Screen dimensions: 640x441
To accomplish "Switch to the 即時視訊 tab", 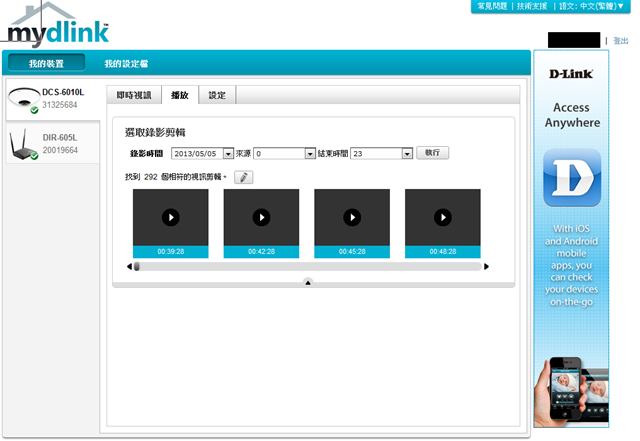I will coord(134,95).
